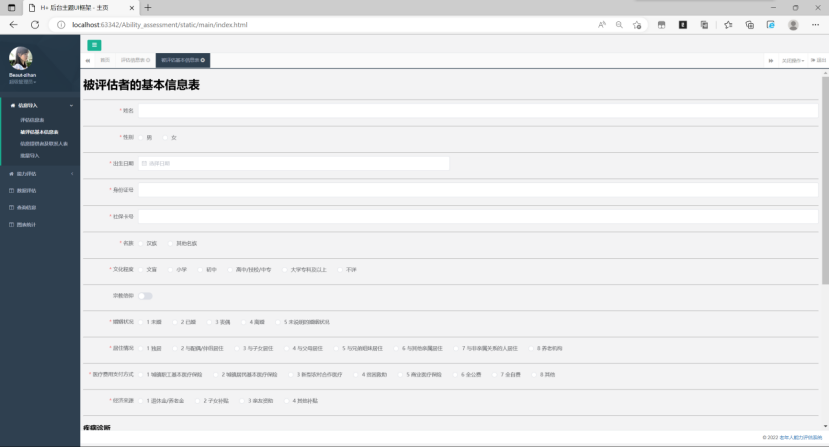830x448 pixels.
Task: Click the user avatar photo in sidebar
Action: pos(21,58)
